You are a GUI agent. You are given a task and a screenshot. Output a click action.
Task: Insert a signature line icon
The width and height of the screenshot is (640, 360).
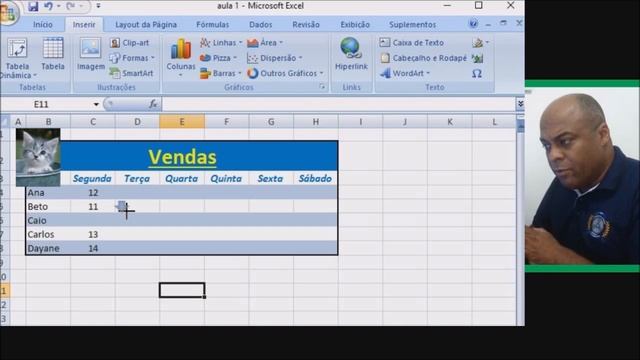tap(480, 42)
